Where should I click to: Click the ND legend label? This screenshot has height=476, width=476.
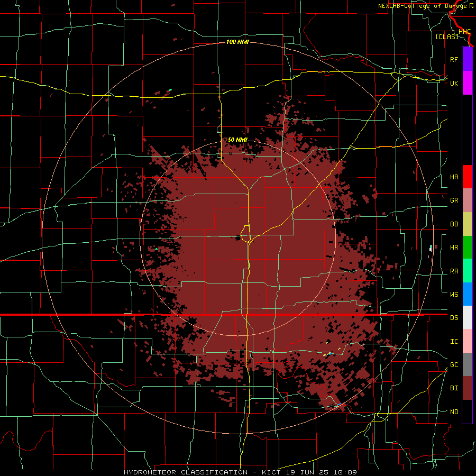(x=454, y=411)
